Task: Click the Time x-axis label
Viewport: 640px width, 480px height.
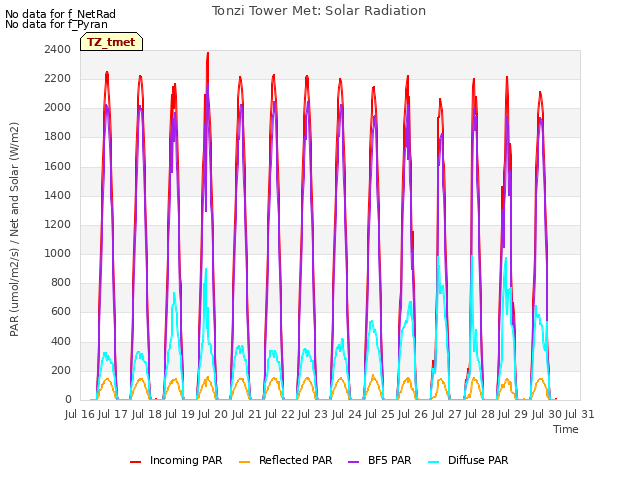Action: pos(566,429)
